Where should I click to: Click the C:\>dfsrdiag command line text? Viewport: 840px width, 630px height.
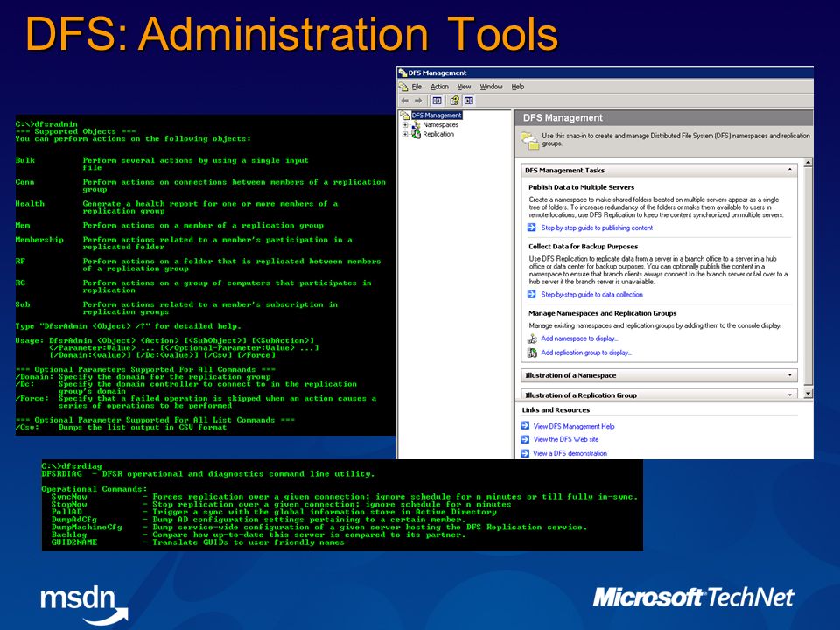(72, 466)
